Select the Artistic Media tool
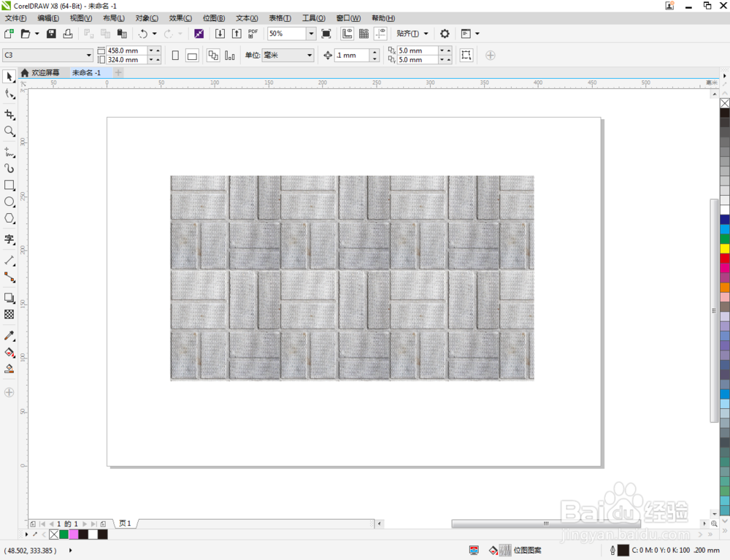The height and width of the screenshot is (560, 730). click(9, 169)
